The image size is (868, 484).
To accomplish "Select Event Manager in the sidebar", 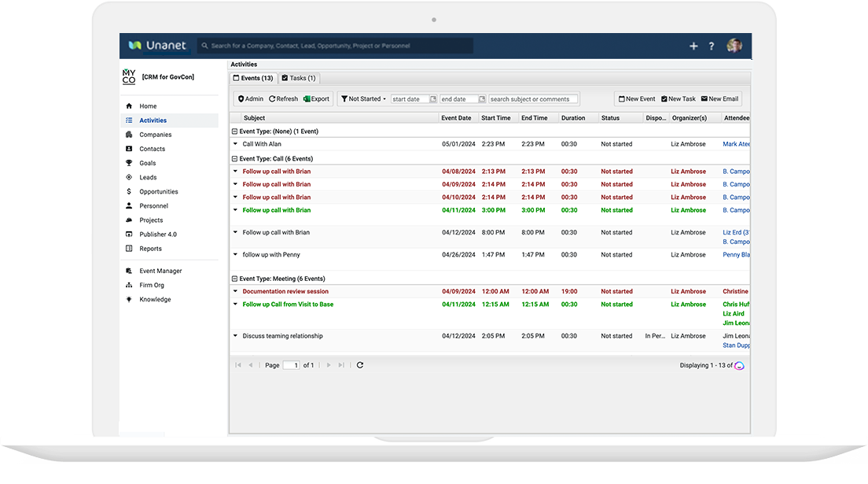I will pos(160,270).
